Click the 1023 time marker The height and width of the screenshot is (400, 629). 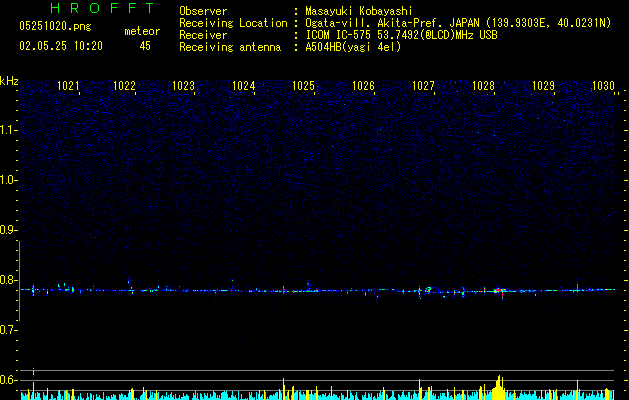point(183,86)
